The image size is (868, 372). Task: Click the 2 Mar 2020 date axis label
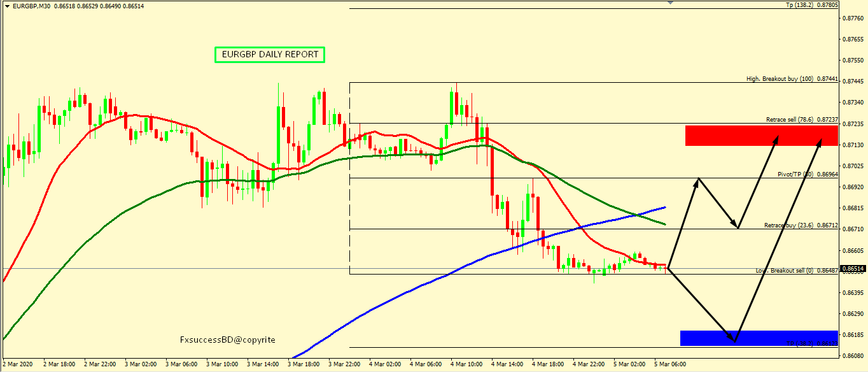tap(16, 364)
